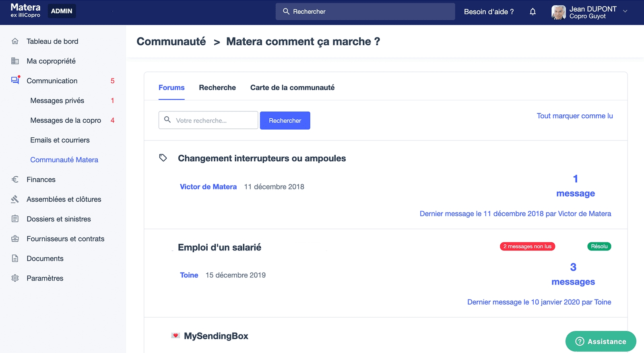Open Emails et courriers submenu item

pos(60,140)
